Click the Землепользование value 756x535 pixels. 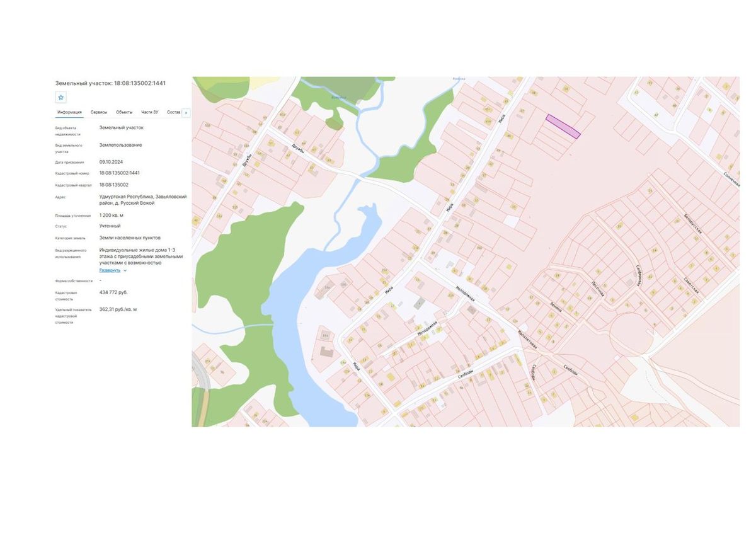point(120,145)
